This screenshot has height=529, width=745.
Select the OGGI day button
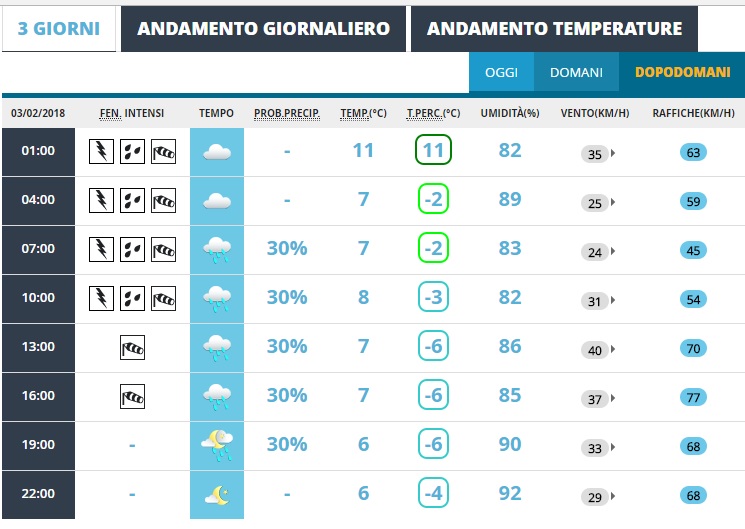coord(501,72)
